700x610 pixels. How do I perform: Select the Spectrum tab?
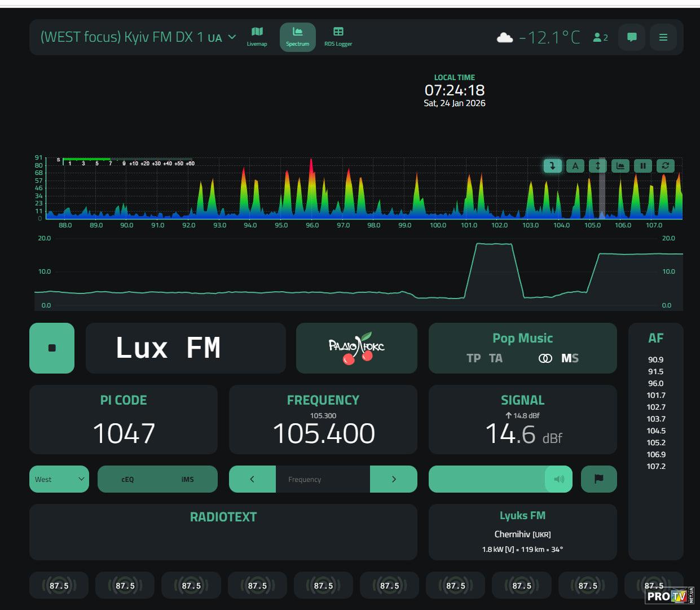[x=297, y=37]
